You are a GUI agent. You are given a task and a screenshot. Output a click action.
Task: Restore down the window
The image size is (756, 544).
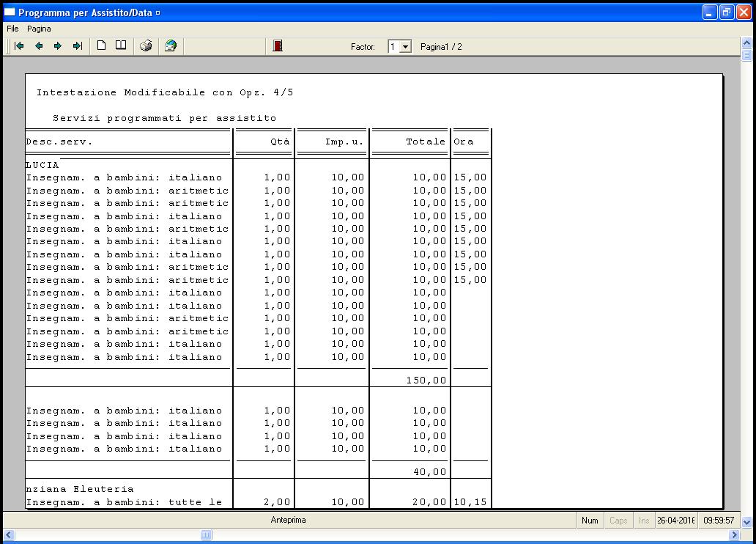point(727,12)
